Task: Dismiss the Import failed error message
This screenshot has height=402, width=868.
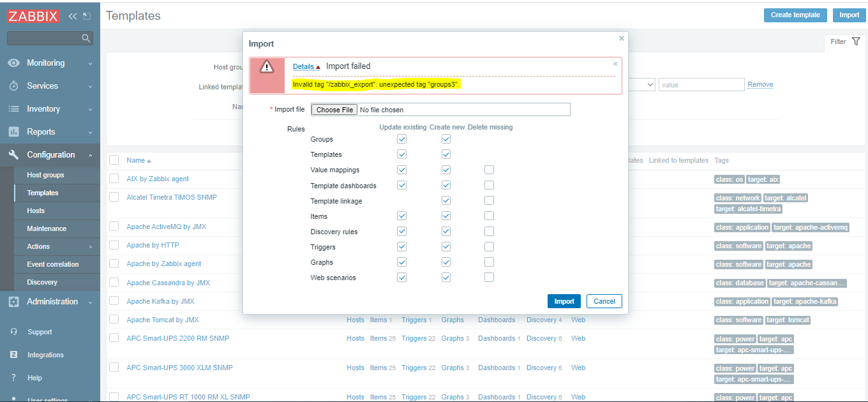Action: click(615, 63)
